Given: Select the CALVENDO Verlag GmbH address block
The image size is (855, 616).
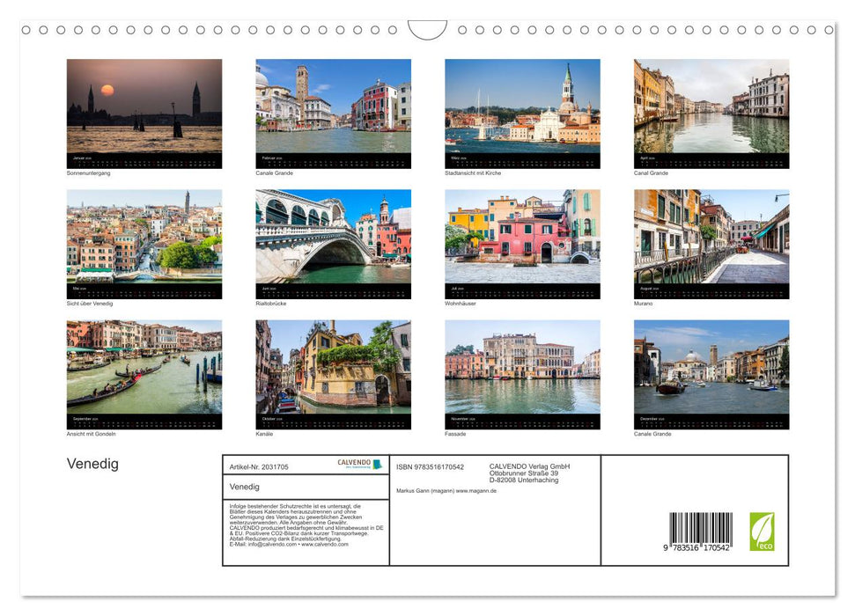Looking at the screenshot, I should pos(527,473).
